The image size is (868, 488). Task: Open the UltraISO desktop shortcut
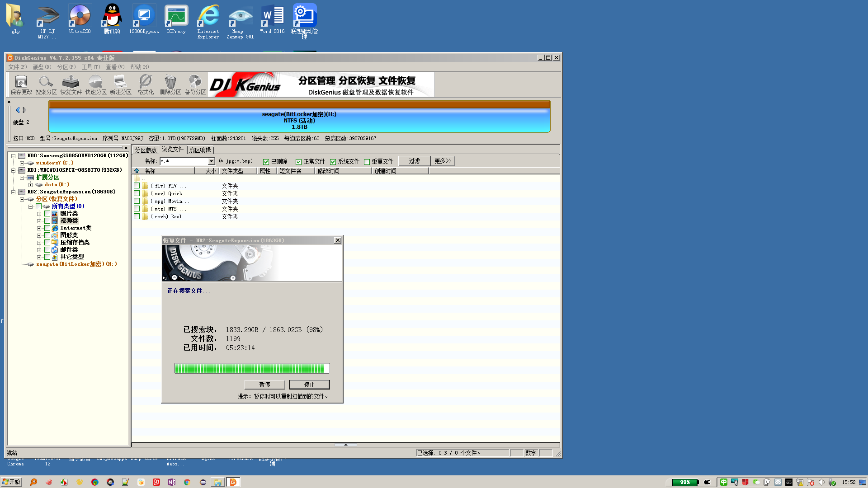point(80,19)
